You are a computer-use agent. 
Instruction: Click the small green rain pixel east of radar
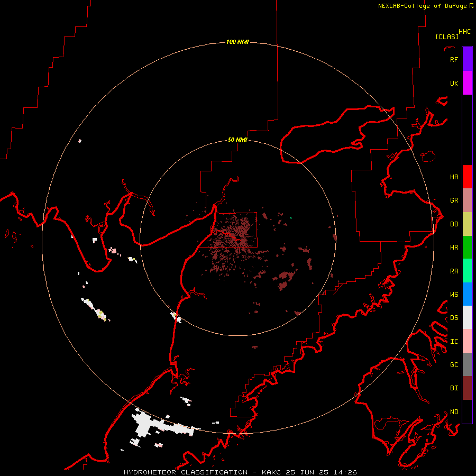[x=291, y=218]
